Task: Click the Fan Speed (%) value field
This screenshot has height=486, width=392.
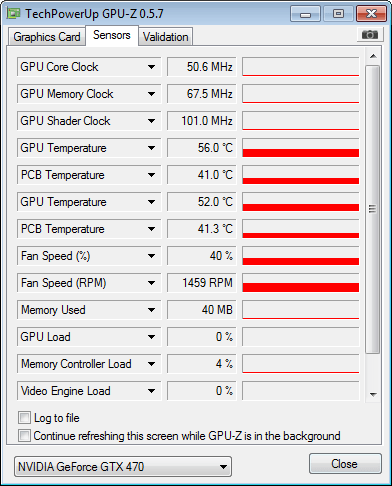Action: [202, 256]
